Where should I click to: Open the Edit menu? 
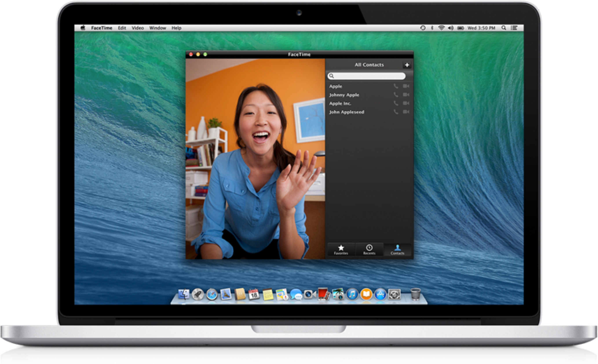point(122,28)
